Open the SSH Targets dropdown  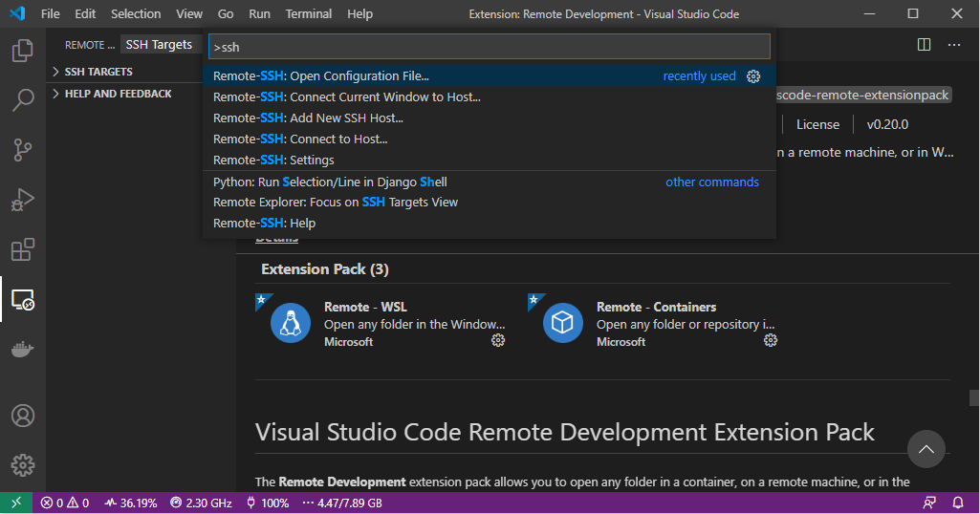click(x=159, y=44)
